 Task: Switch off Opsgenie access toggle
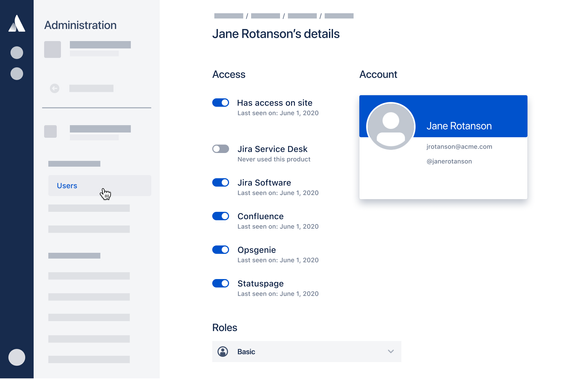pyautogui.click(x=220, y=250)
